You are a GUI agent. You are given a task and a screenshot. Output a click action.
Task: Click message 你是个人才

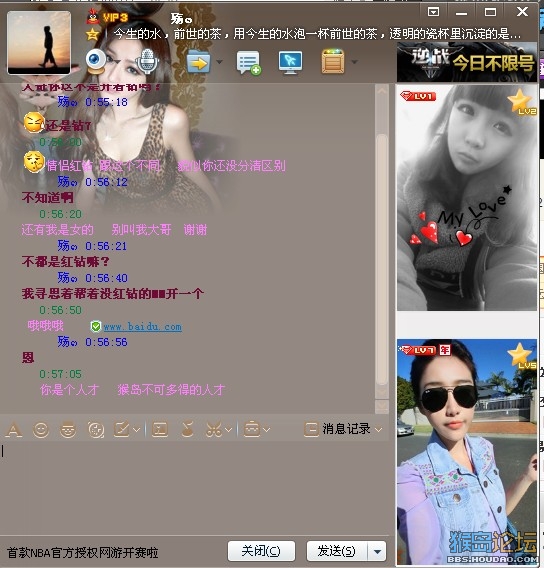click(69, 390)
